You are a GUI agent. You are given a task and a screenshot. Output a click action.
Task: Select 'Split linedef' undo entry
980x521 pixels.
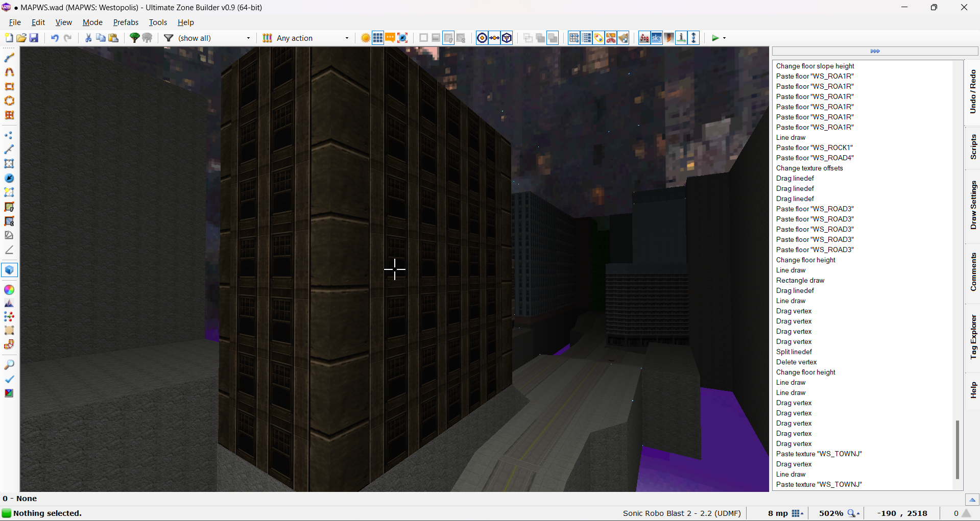(x=794, y=352)
